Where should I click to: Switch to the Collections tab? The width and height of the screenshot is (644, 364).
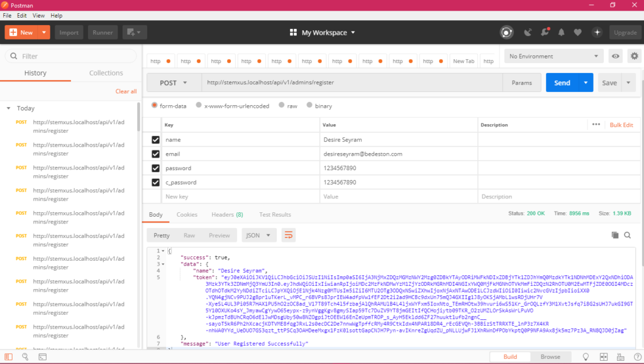pyautogui.click(x=106, y=73)
